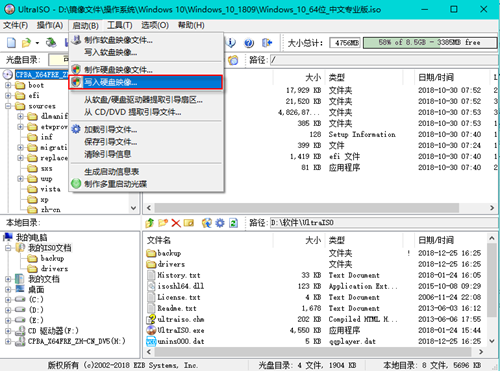The height and width of the screenshot is (371, 500).
Task: Click the 58% of 8.5GB capacity bar
Action: coord(430,42)
